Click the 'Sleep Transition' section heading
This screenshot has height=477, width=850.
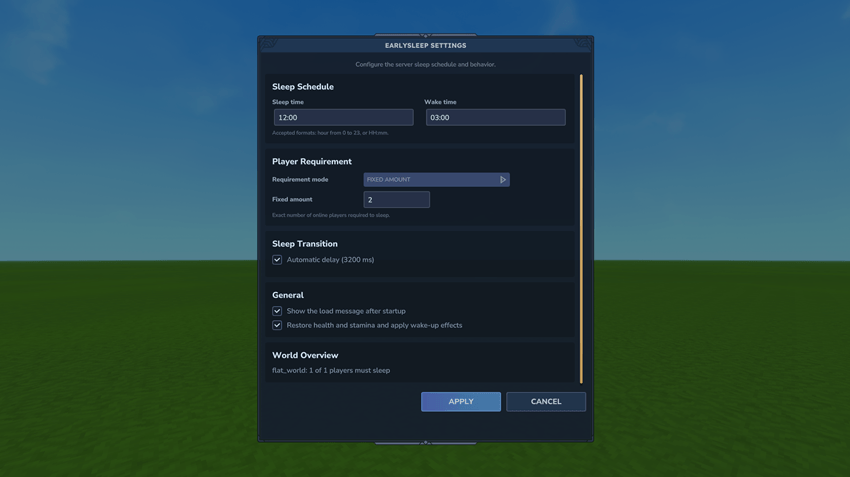[305, 244]
